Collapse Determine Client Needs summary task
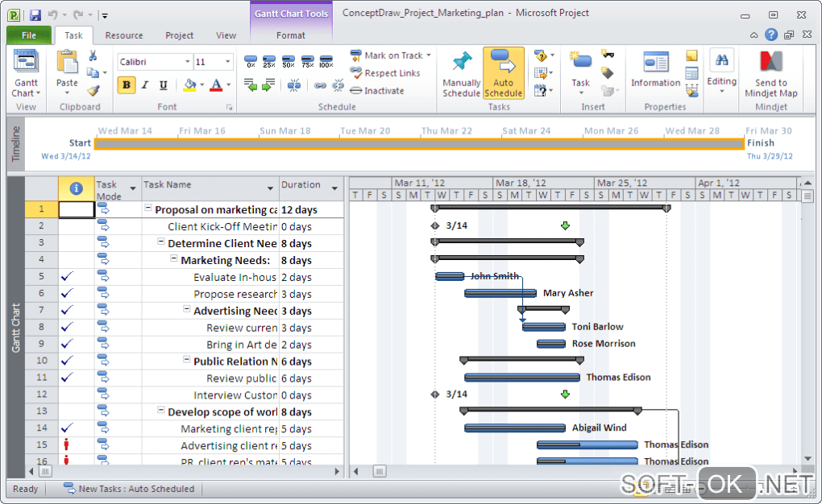 point(161,242)
